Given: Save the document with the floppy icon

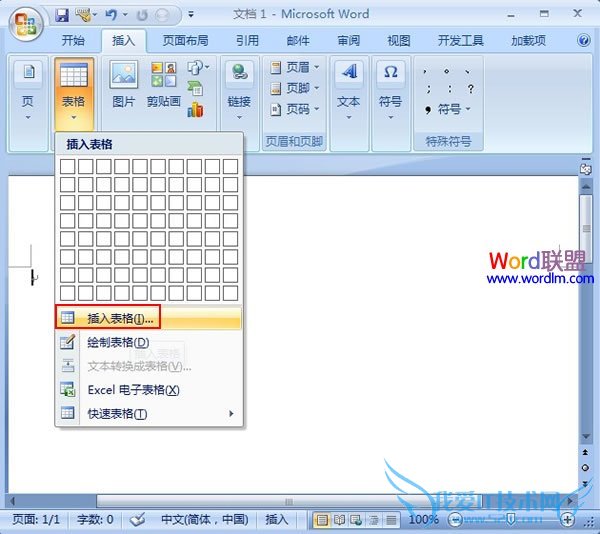Looking at the screenshot, I should [62, 15].
